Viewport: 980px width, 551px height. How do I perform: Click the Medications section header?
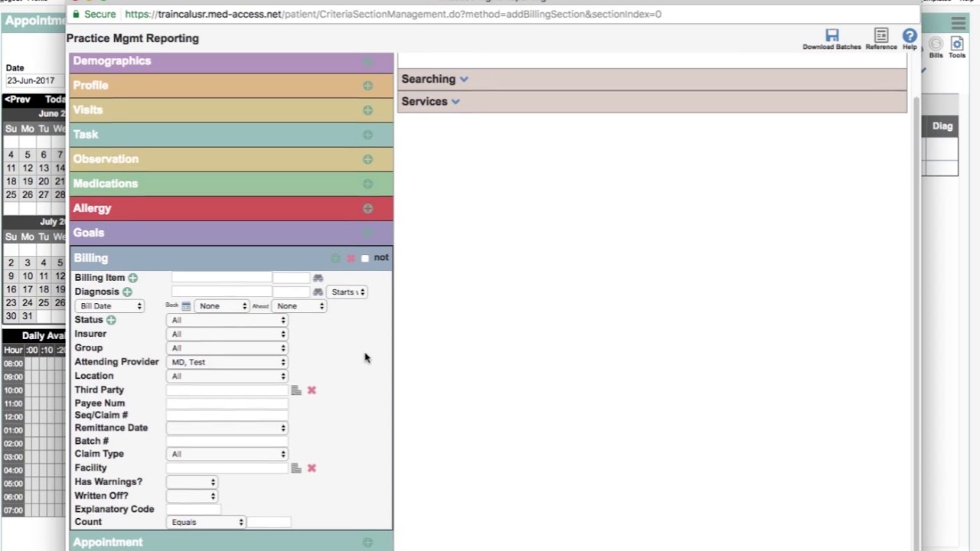pos(231,184)
